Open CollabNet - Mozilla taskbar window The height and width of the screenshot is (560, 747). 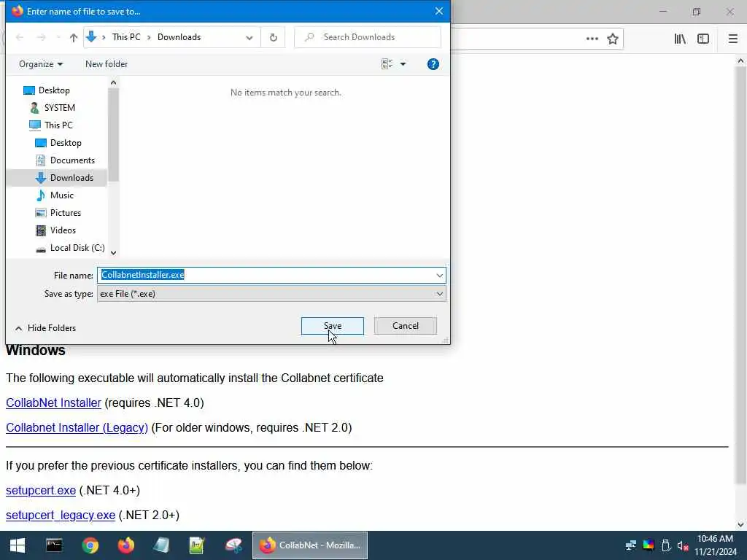click(x=309, y=545)
